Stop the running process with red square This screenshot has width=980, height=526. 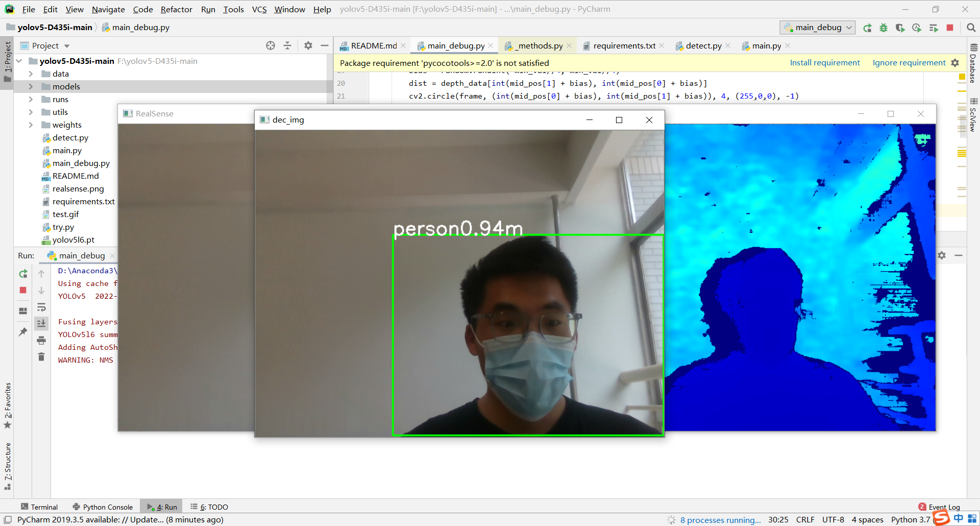950,28
